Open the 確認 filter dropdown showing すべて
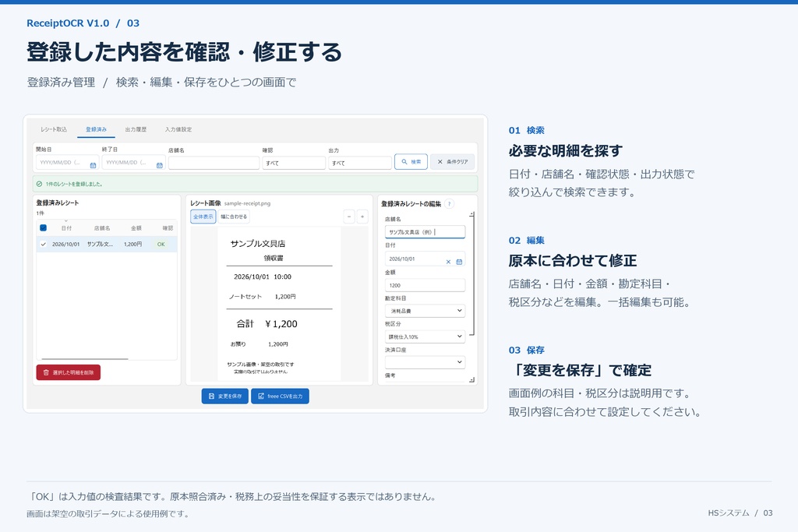The height and width of the screenshot is (532, 798). pyautogui.click(x=294, y=163)
